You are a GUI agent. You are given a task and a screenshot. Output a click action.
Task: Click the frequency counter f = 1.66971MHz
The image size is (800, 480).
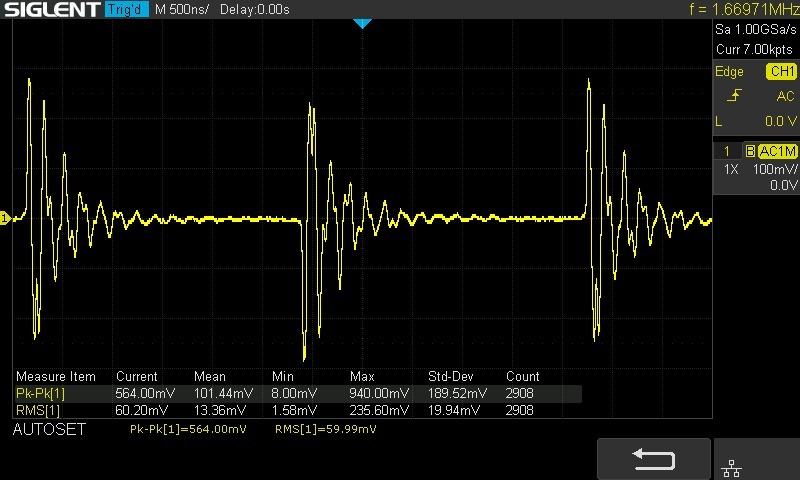(x=744, y=9)
